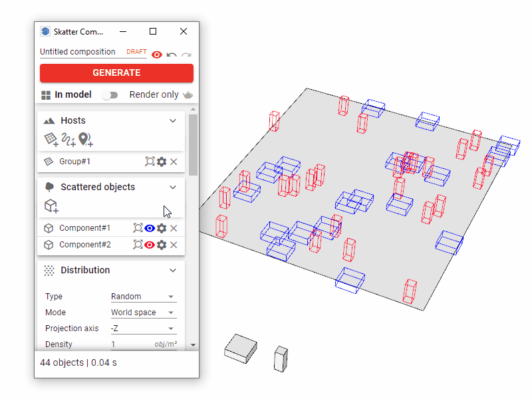The width and height of the screenshot is (532, 399).
Task: Click the Untitled composition name field
Action: [x=78, y=52]
